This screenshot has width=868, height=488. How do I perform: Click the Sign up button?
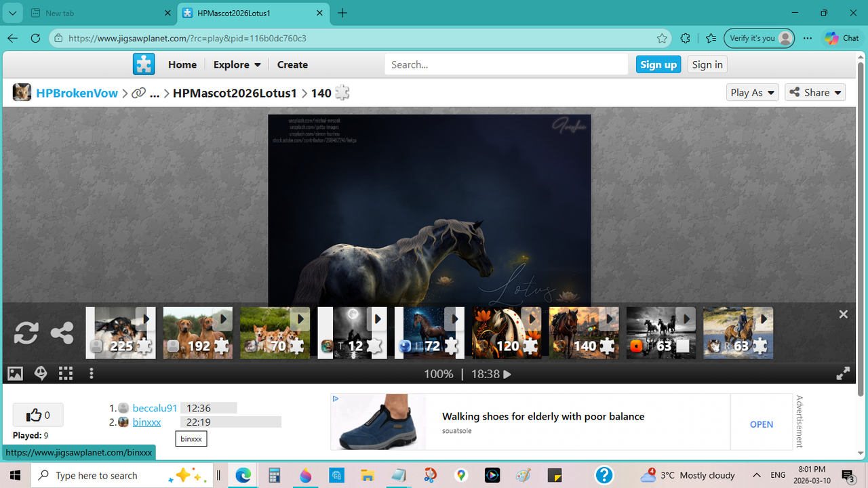coord(658,64)
